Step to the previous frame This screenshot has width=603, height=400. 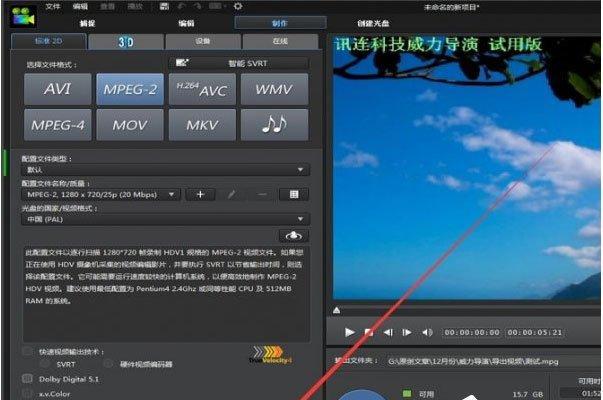(x=388, y=332)
